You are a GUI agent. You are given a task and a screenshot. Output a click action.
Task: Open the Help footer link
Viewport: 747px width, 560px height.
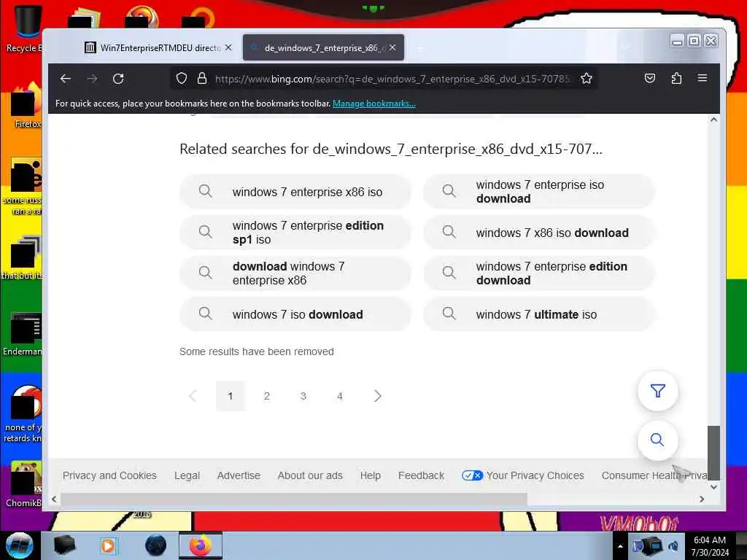370,475
